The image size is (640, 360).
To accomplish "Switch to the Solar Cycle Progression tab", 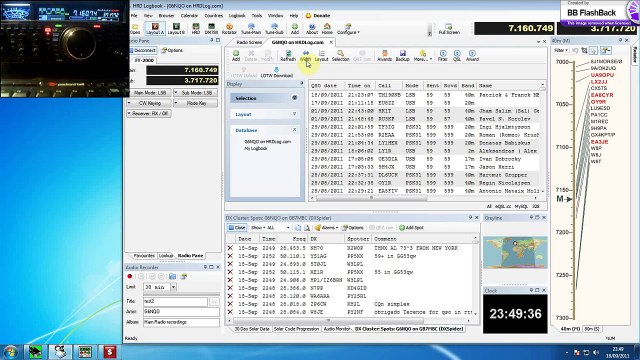I will coord(296,329).
